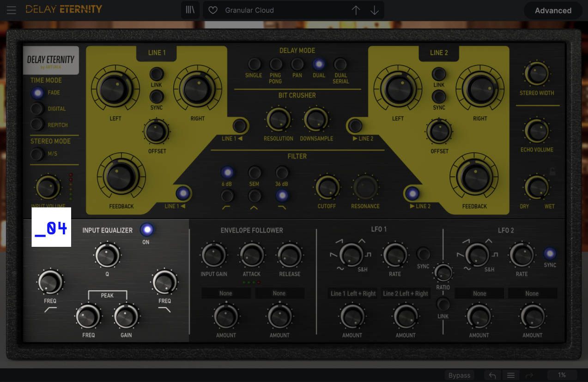This screenshot has height=382, width=588.
Task: Toggle the LFO LINK button
Action: (443, 304)
